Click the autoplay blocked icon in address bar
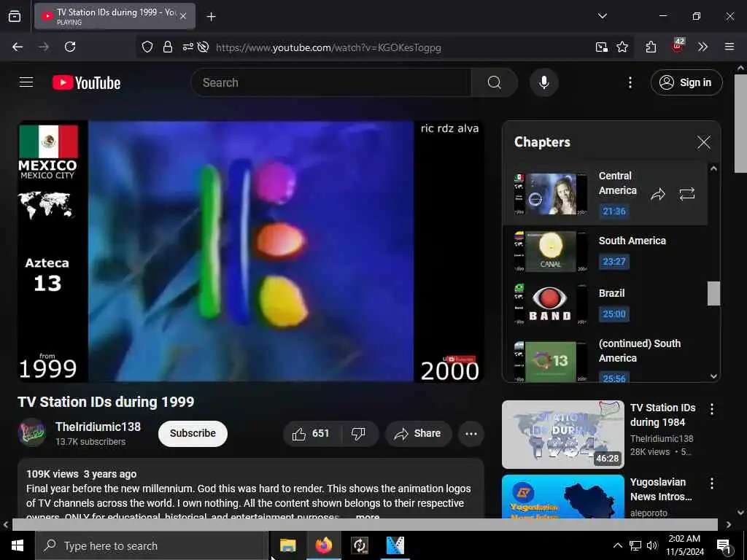 203,47
